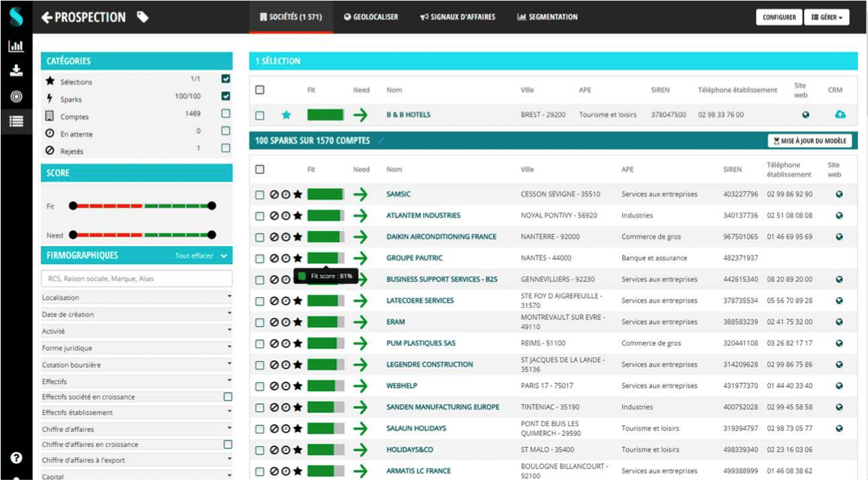Open the website globe for SAMSIC
Viewport: 868px width, 480px height.
tap(839, 194)
